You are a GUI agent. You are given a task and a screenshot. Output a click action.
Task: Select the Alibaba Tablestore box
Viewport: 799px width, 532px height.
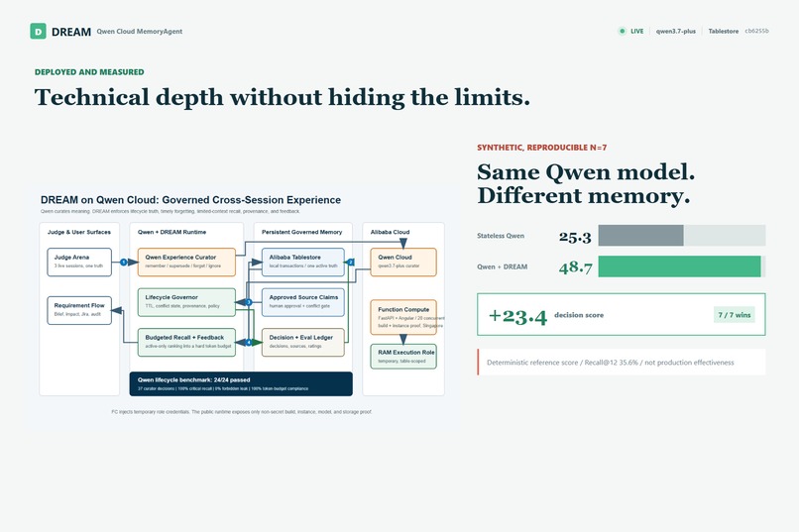303,263
